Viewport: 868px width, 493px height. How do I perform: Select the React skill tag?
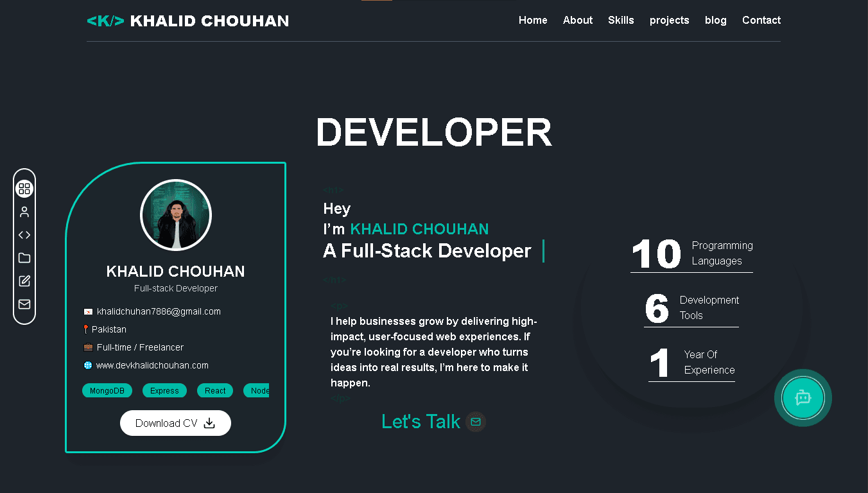tap(215, 390)
